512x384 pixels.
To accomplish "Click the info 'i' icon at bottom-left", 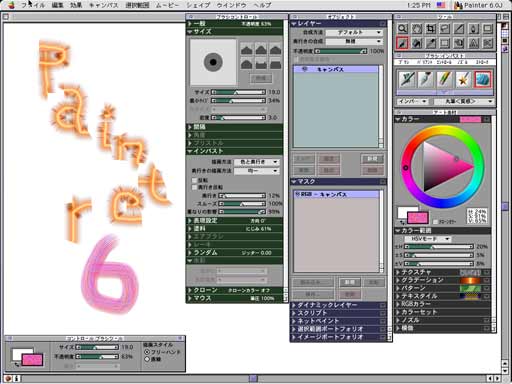I will (16, 379).
